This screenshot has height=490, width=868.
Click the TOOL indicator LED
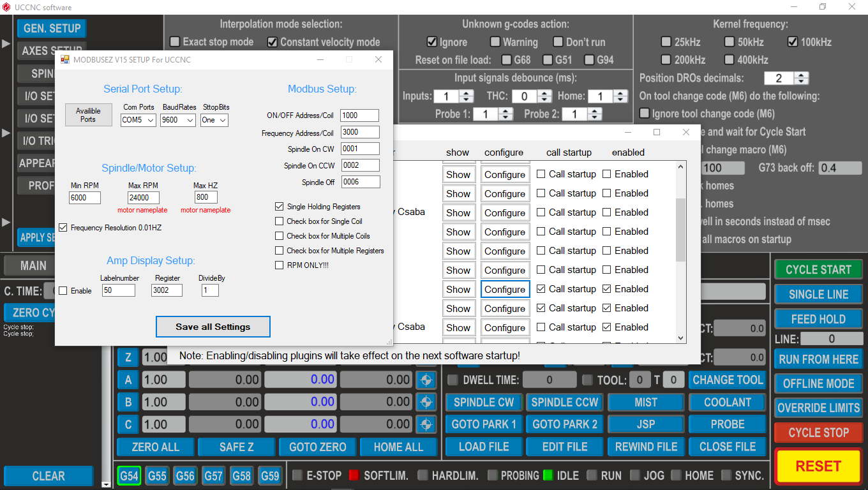pos(587,380)
